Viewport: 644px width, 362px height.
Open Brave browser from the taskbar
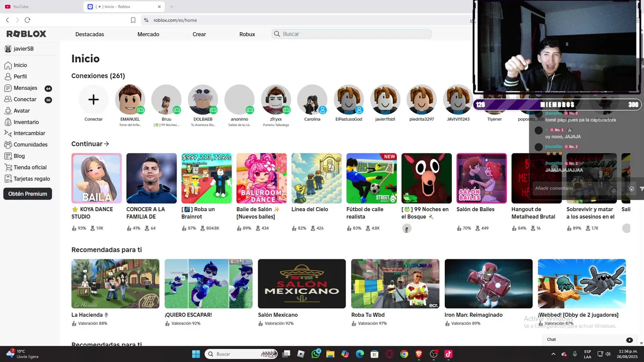tap(419, 354)
